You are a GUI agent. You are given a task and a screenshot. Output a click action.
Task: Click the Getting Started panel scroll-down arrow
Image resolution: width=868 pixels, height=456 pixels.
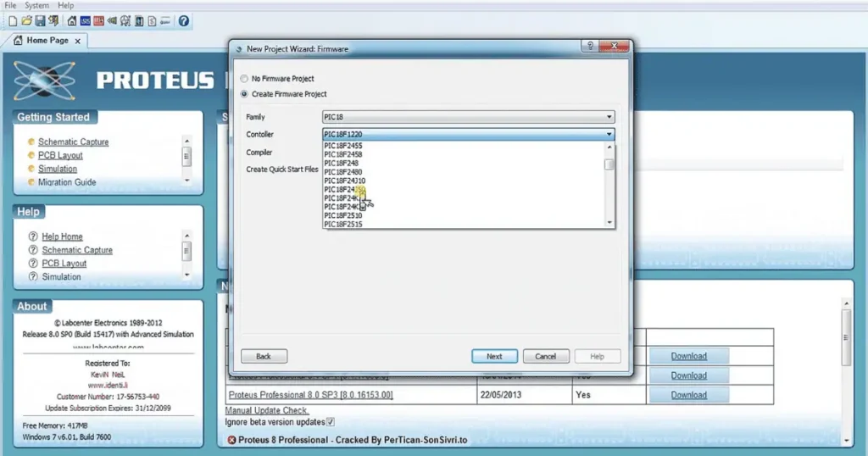[187, 181]
